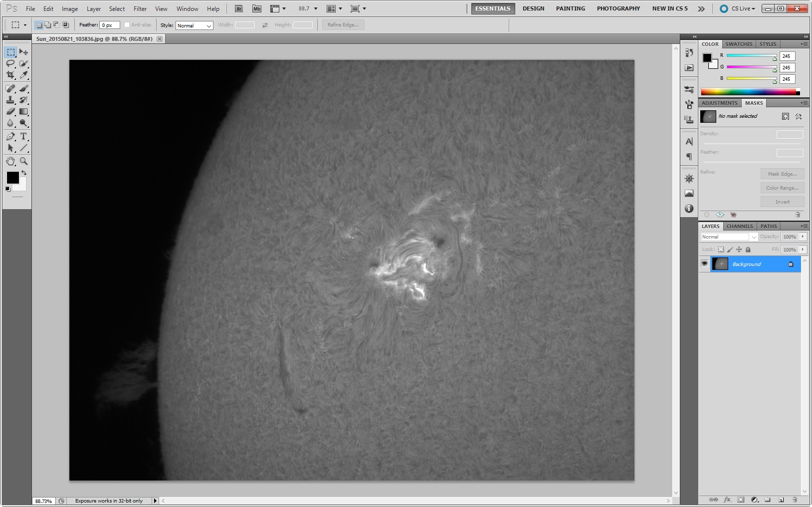
Task: Open the Filter menu
Action: click(140, 8)
